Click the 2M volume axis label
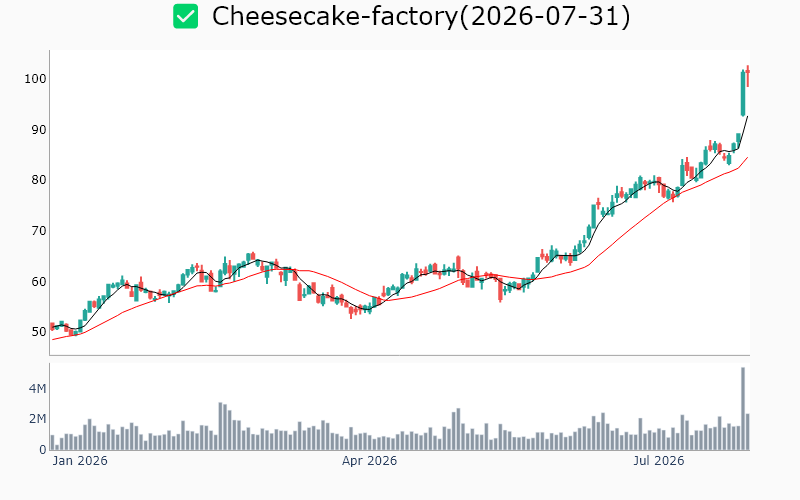The image size is (800, 500). point(37,419)
